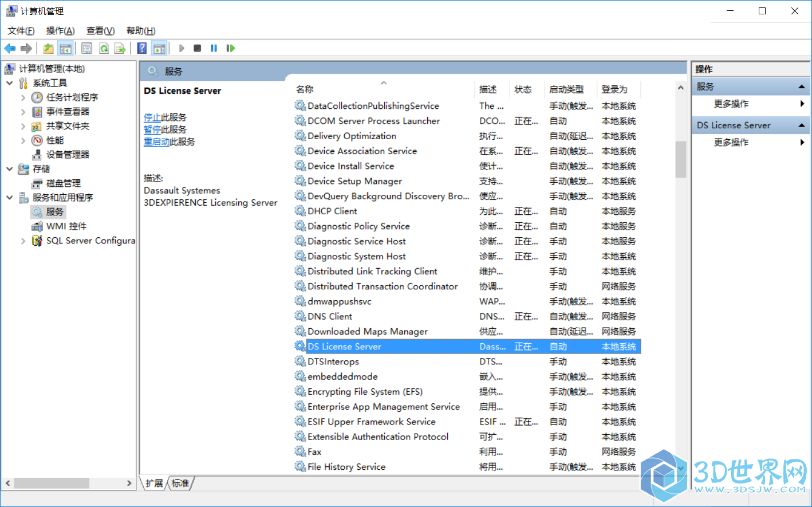The width and height of the screenshot is (812, 507).
Task: Expand the SQL Server Configuration node
Action: 23,241
